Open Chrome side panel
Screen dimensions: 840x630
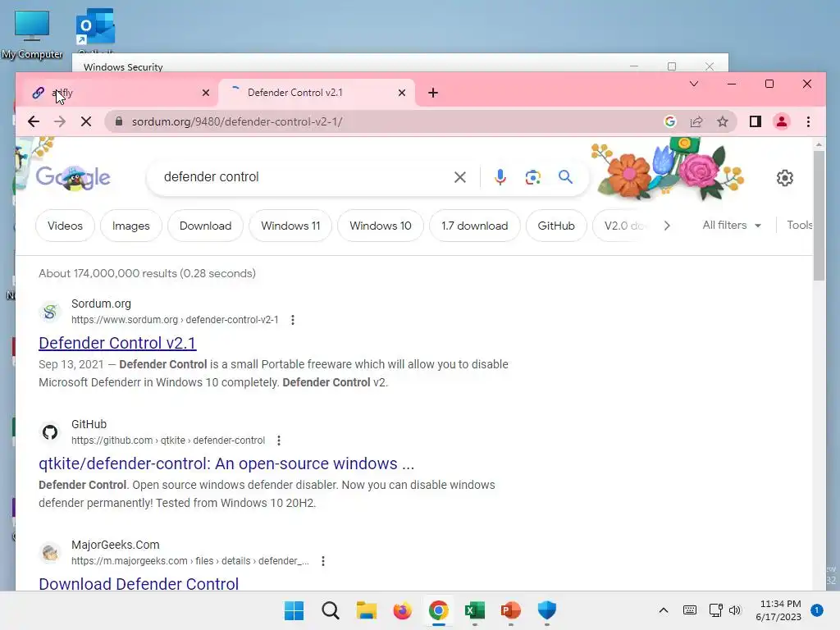tap(756, 121)
